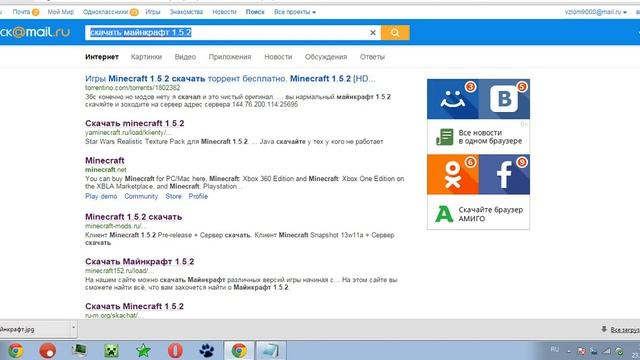This screenshot has height=360, width=640.
Task: Click the RU language indicator in tray
Action: (x=554, y=350)
